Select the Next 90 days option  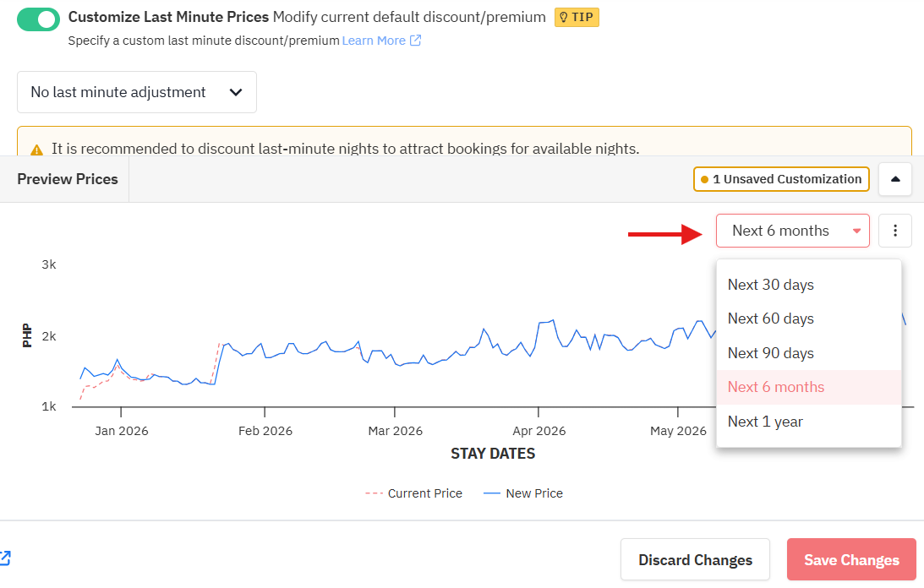(x=770, y=353)
